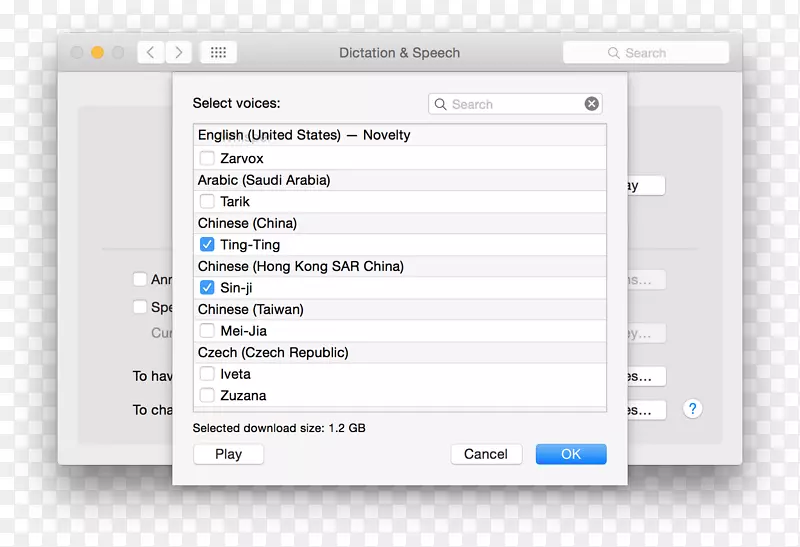Toggle the partially hidden 'Ann' checkbox
The image size is (800, 547).
[x=140, y=279]
